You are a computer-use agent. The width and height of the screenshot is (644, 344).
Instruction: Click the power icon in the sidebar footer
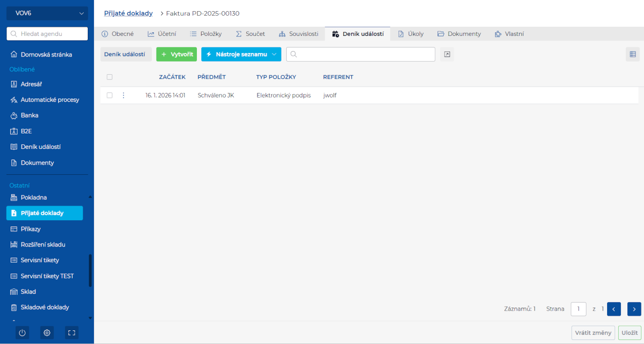(22, 333)
